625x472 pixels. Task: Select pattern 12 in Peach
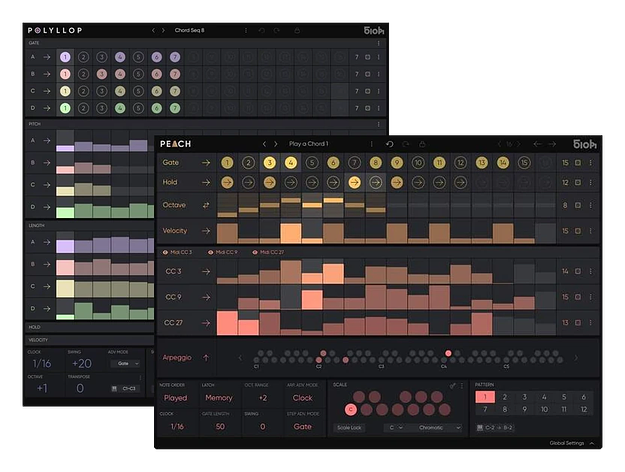click(584, 409)
